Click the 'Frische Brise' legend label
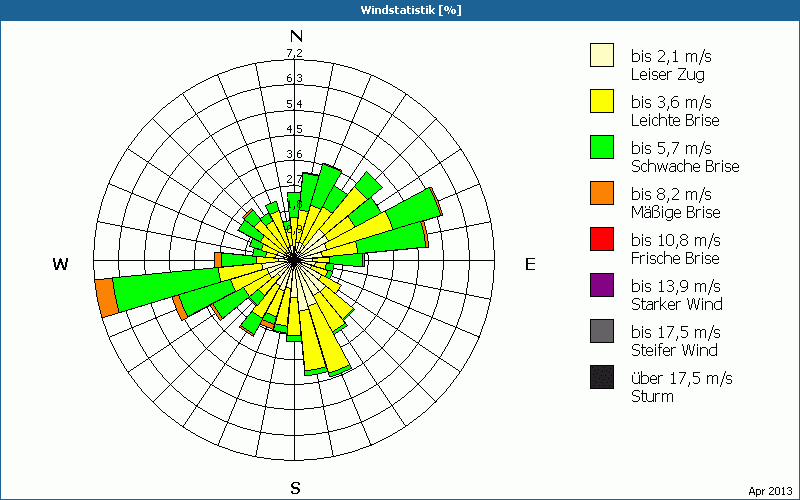The width and height of the screenshot is (800, 500). click(675, 258)
